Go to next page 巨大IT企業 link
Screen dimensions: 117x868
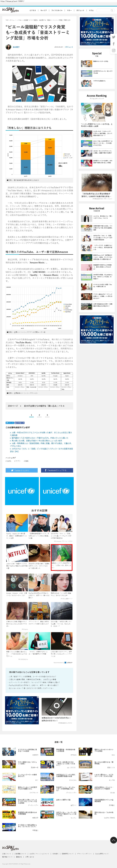(39, 406)
